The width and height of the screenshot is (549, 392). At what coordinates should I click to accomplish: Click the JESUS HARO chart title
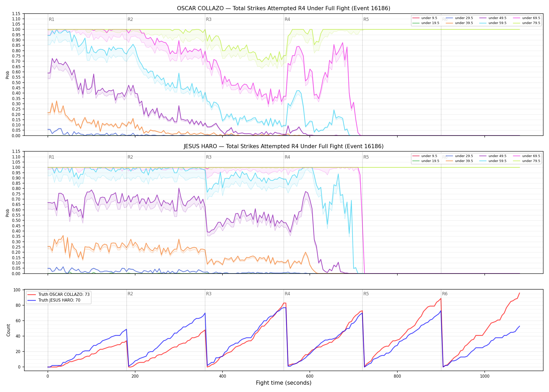point(283,146)
